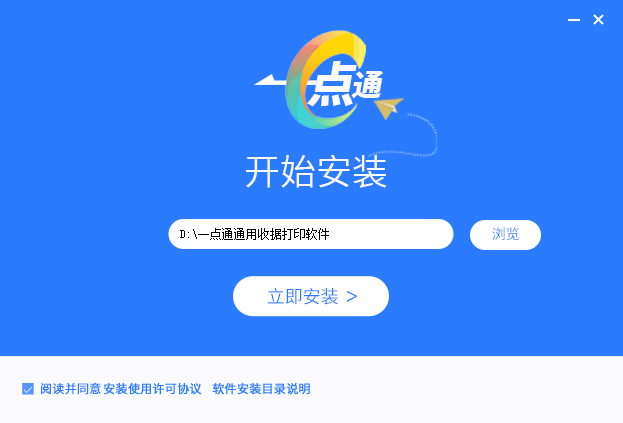This screenshot has height=423, width=623.
Task: Open the 软件安装目录说明 link
Action: 261,389
